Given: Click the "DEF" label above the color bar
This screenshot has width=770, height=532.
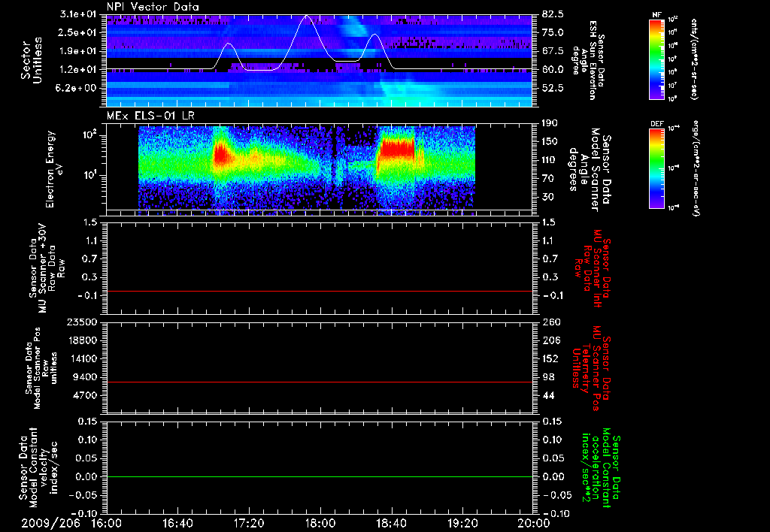Looking at the screenshot, I should 657,124.
